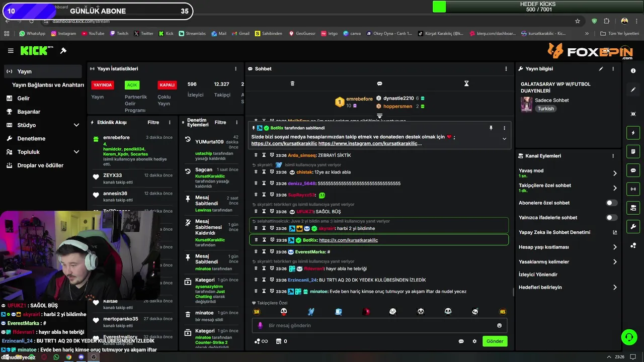Select the SA emote
The width and height of the screenshot is (644, 362).
(257, 312)
